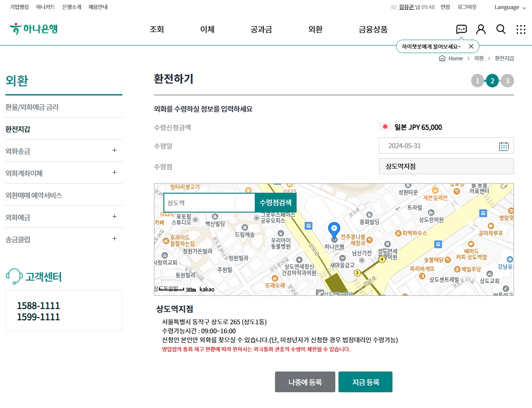Switch to the 공과금 menu

point(261,28)
